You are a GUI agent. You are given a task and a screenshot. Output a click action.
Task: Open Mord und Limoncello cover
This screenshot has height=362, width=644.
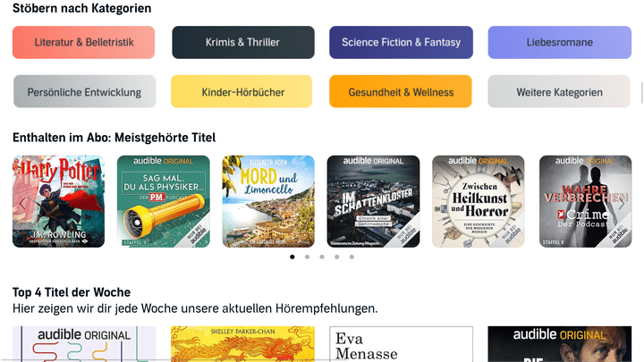(268, 201)
